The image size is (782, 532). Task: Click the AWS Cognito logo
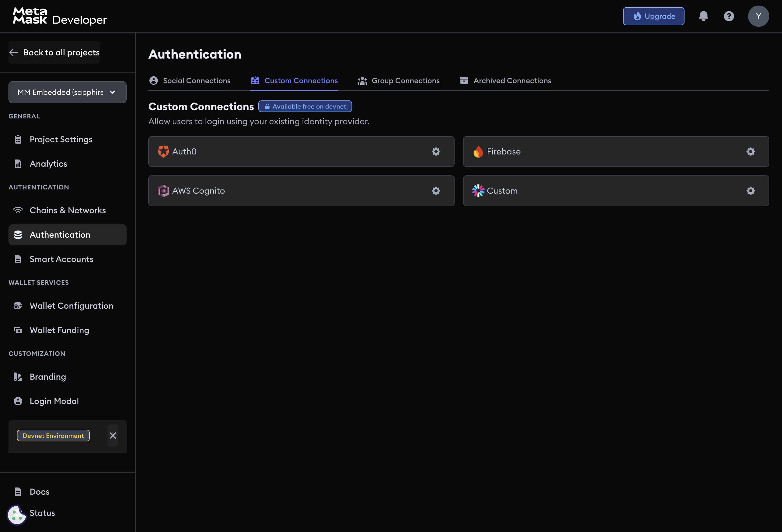163,191
